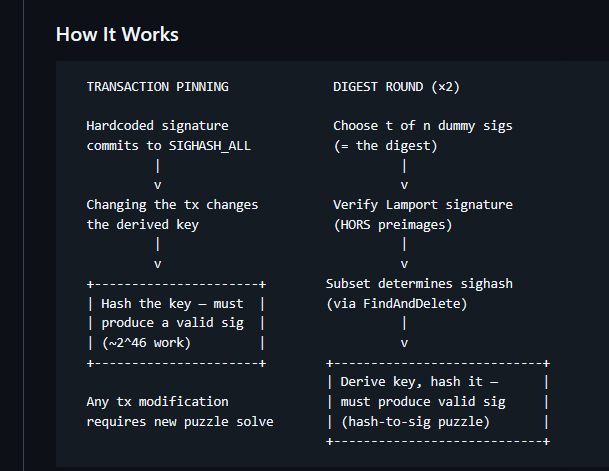Image resolution: width=609 pixels, height=471 pixels.
Task: Click the "(= the digest)" text
Action: pyautogui.click(x=384, y=146)
